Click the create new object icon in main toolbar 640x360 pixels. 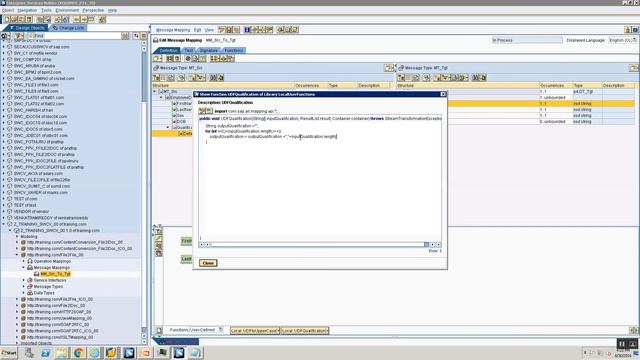pos(7,19)
